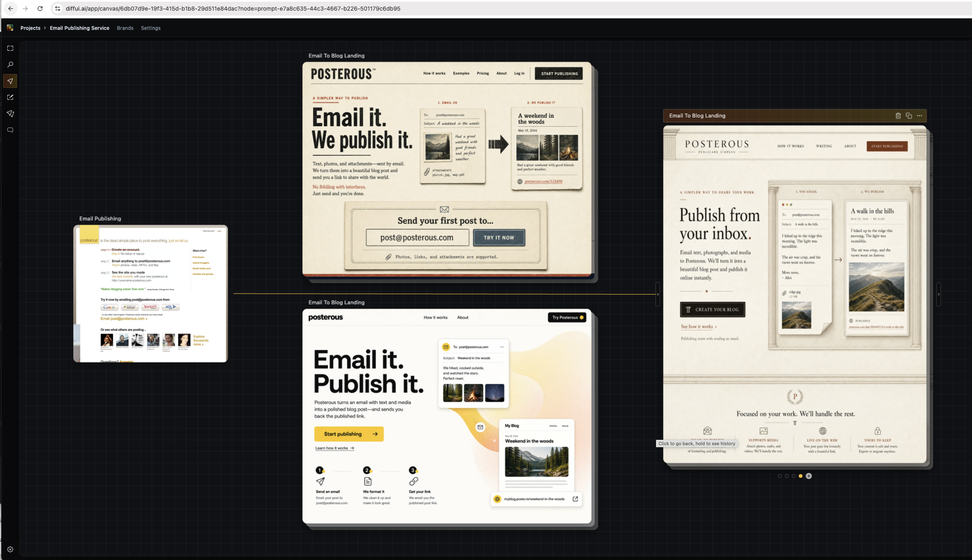Select the Email Publishing reference screenshot card

(x=150, y=293)
